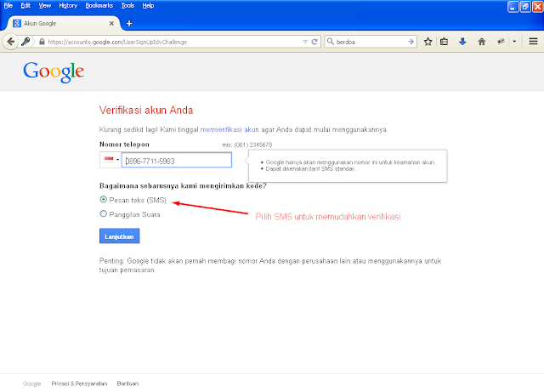Viewport: 544px width, 392px height.
Task: Click the browser Back arrow button
Action: pyautogui.click(x=11, y=42)
